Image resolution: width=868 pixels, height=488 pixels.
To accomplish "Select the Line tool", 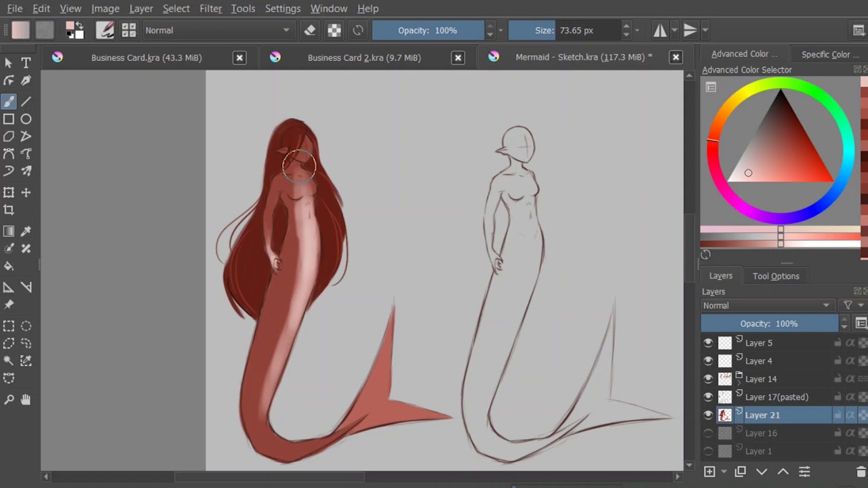I will 26,102.
